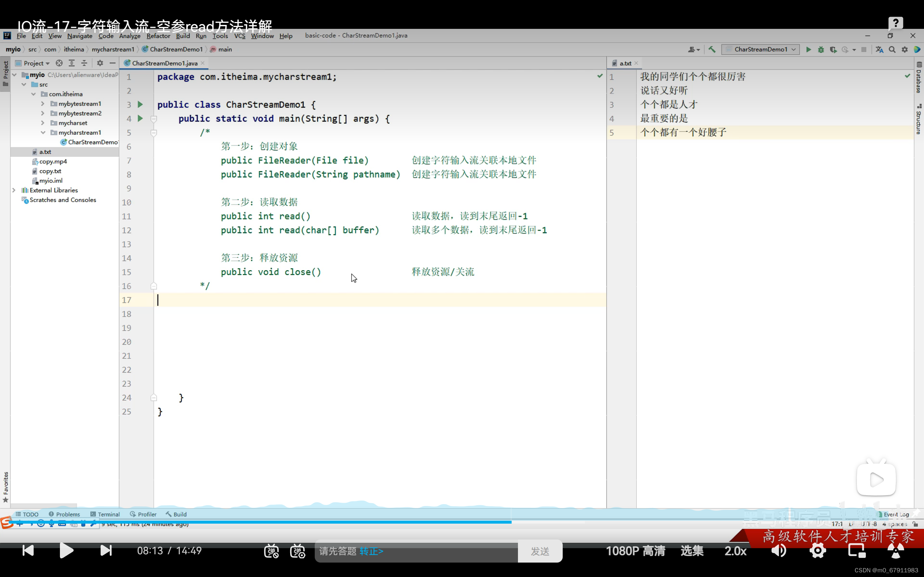Mute the video volume speaker
Screen dimensions: 924x577
[x=779, y=551]
